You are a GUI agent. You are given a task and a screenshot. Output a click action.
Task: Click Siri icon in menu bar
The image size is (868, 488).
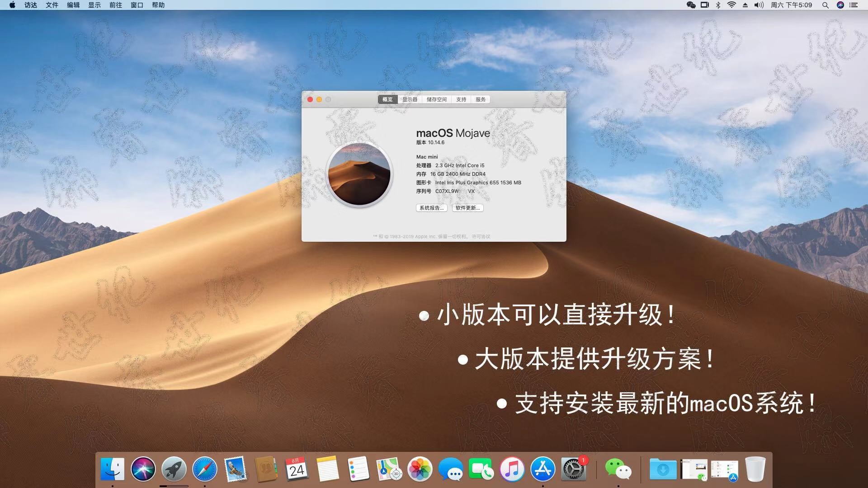(x=840, y=5)
